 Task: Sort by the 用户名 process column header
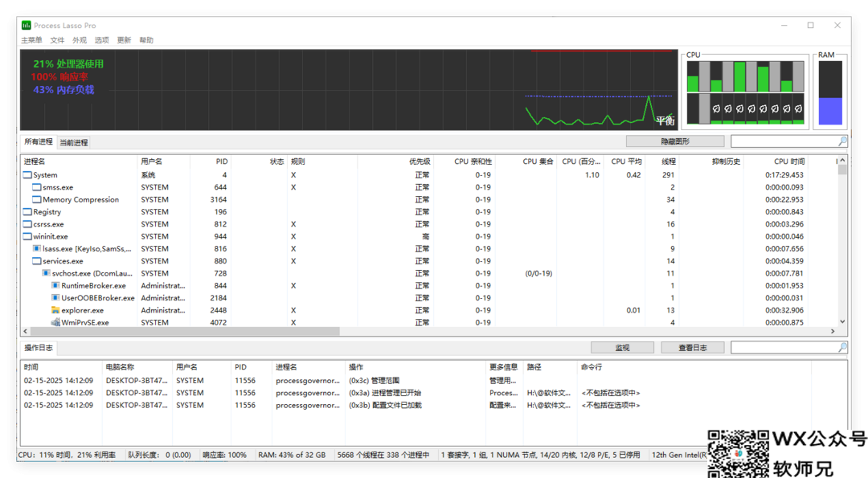(x=163, y=161)
